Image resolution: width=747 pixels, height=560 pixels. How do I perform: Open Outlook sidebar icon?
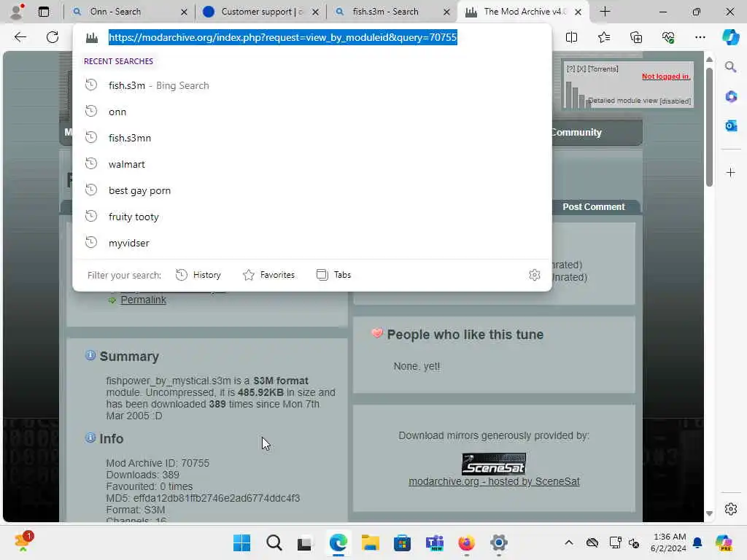click(x=730, y=125)
